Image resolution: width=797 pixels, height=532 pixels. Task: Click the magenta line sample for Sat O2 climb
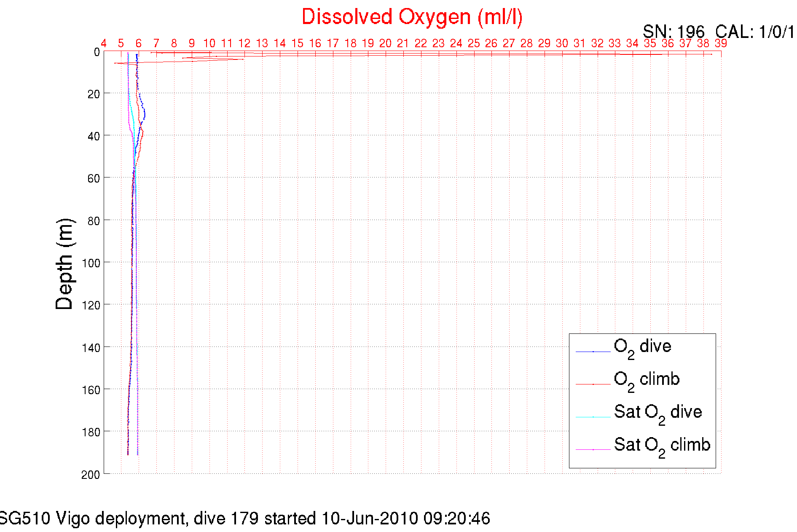tap(593, 450)
